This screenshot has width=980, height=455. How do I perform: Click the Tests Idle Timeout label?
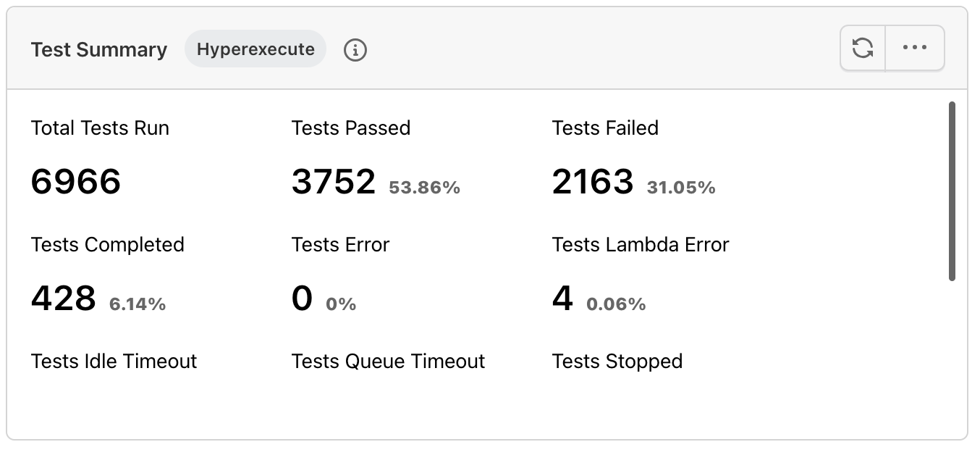(114, 361)
